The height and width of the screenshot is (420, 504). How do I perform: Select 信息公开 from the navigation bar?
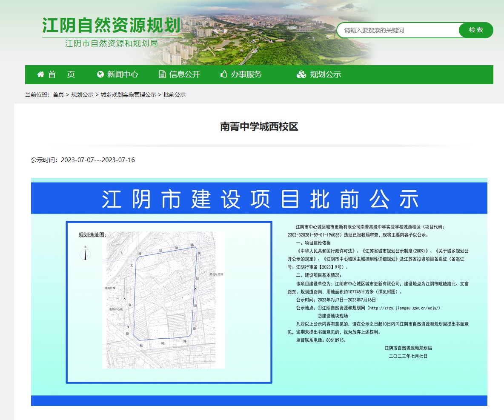[x=184, y=74]
